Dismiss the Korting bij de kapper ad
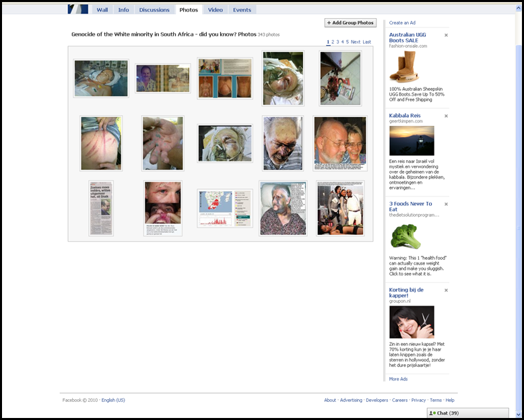 click(446, 290)
